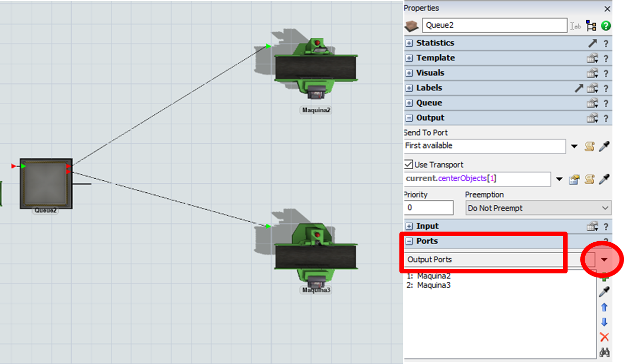The width and height of the screenshot is (624, 364).
Task: Use the sampler eyedropper for Send To Port
Action: point(604,147)
